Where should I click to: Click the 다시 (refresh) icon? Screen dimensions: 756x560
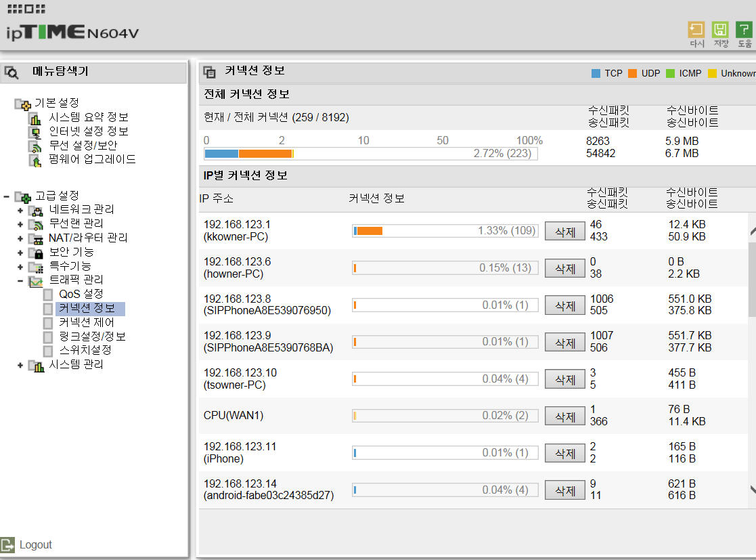696,30
